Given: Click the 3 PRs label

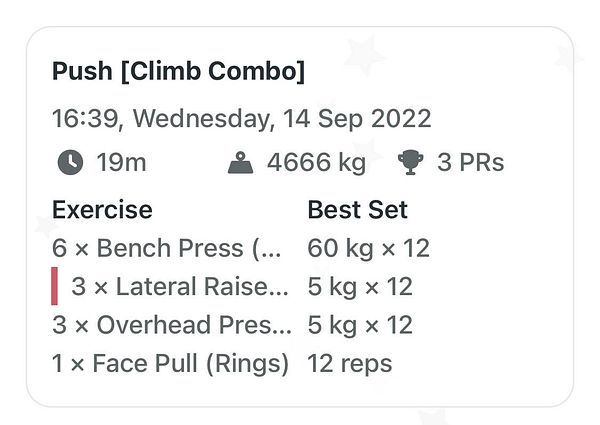Looking at the screenshot, I should [470, 163].
